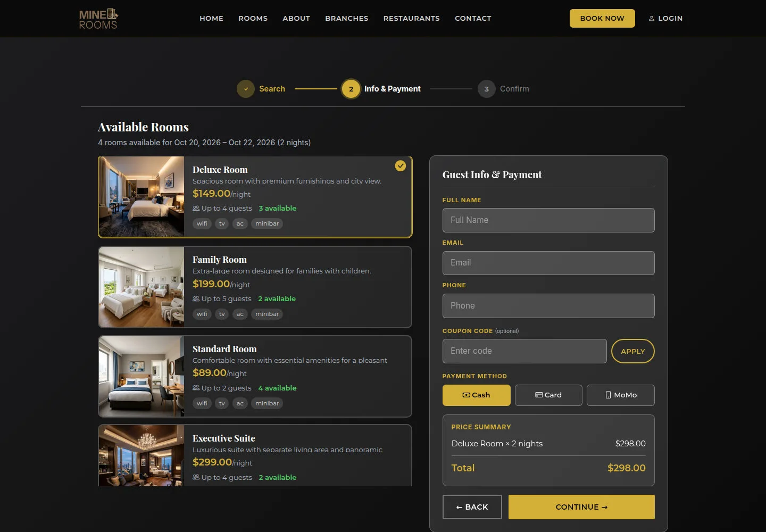Click the Book Now button

coord(602,19)
